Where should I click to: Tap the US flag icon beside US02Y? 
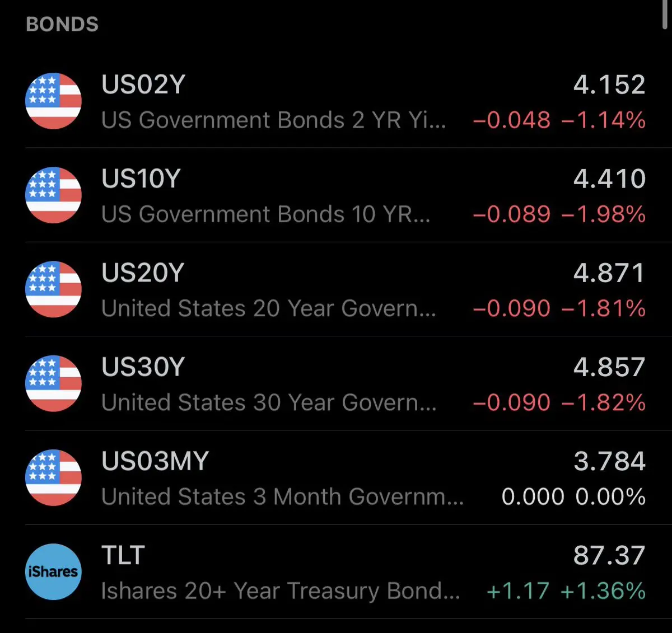click(x=53, y=101)
